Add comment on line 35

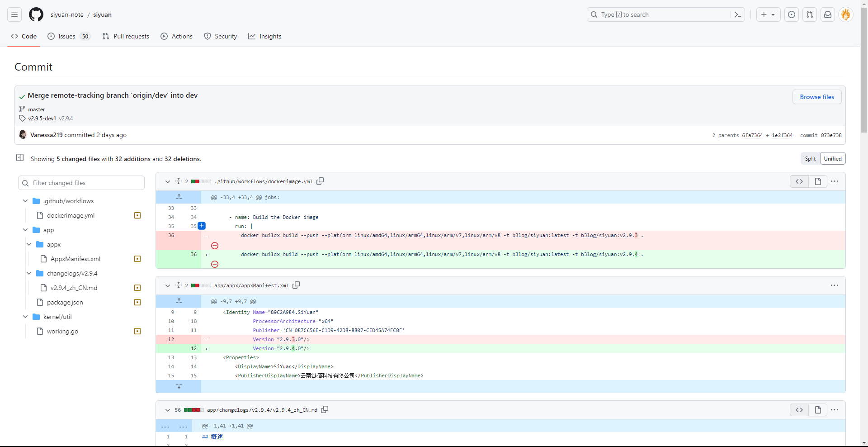202,226
